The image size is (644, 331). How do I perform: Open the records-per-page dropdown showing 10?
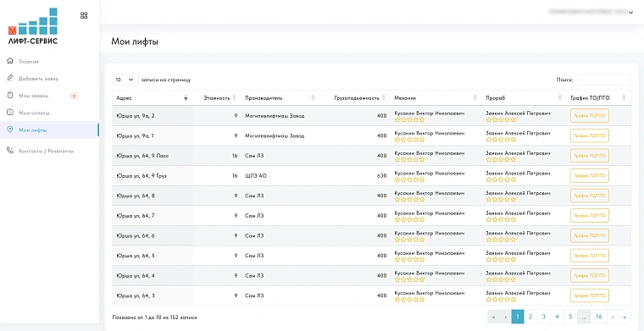(x=125, y=80)
